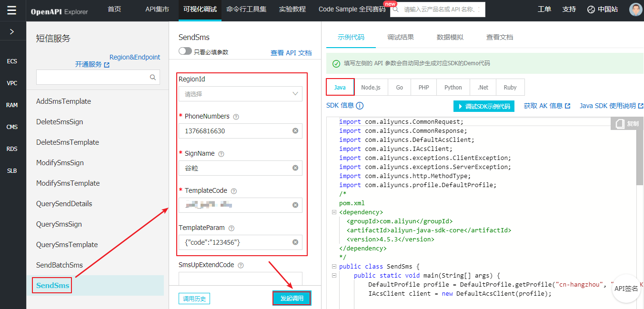644x309 pixels.
Task: Open 开通服务 link
Action: (x=92, y=64)
